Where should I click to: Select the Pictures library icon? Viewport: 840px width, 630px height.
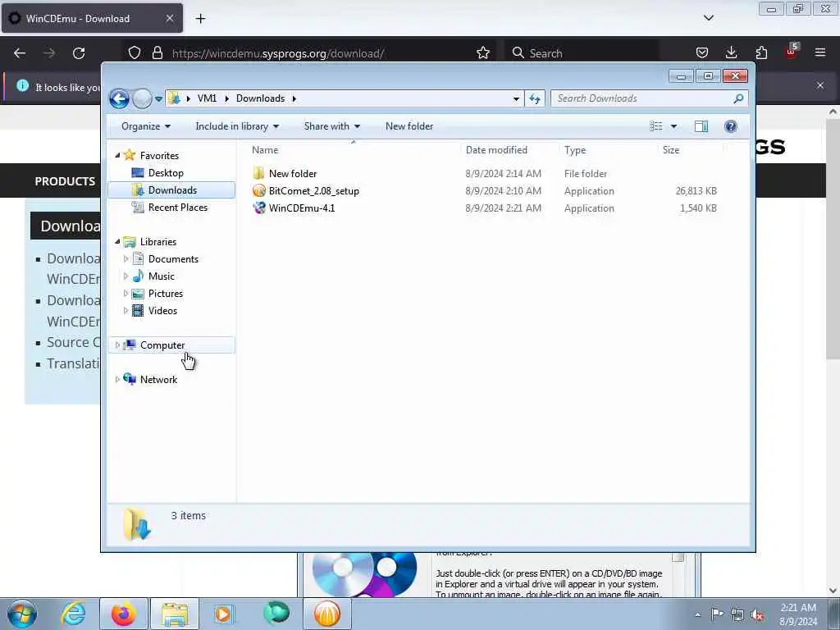click(138, 294)
